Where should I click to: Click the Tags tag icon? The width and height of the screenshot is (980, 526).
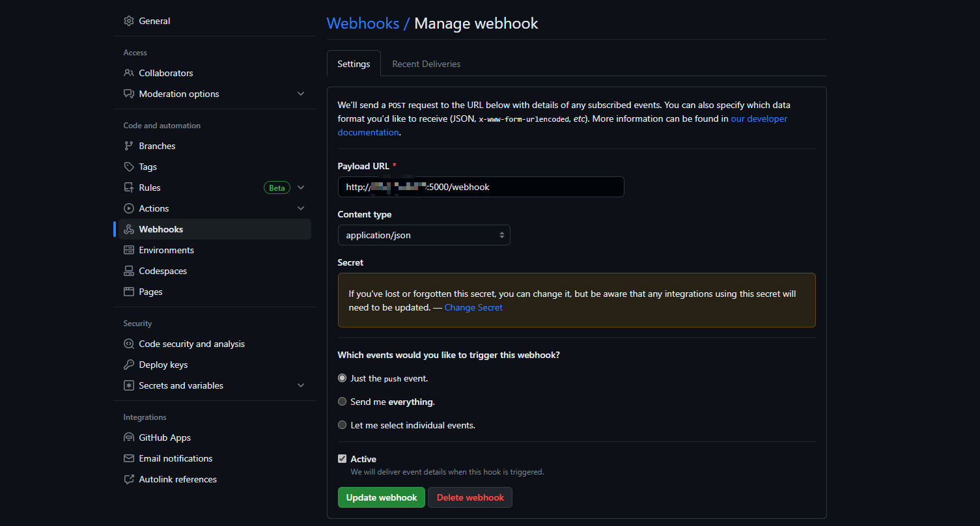tap(129, 167)
